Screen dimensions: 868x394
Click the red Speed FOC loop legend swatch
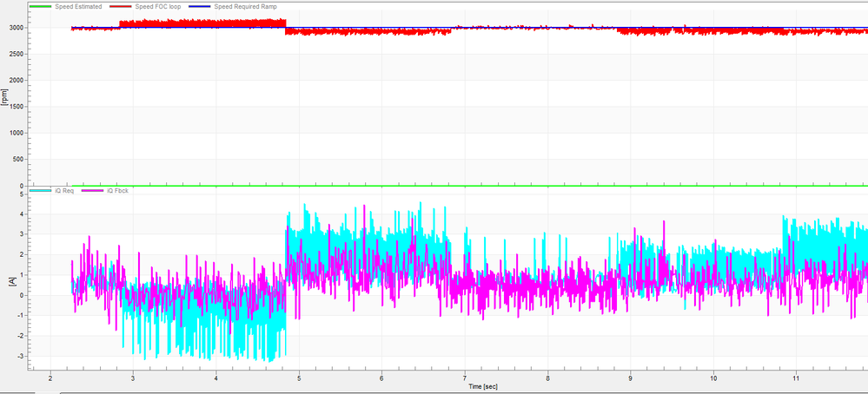(x=120, y=7)
